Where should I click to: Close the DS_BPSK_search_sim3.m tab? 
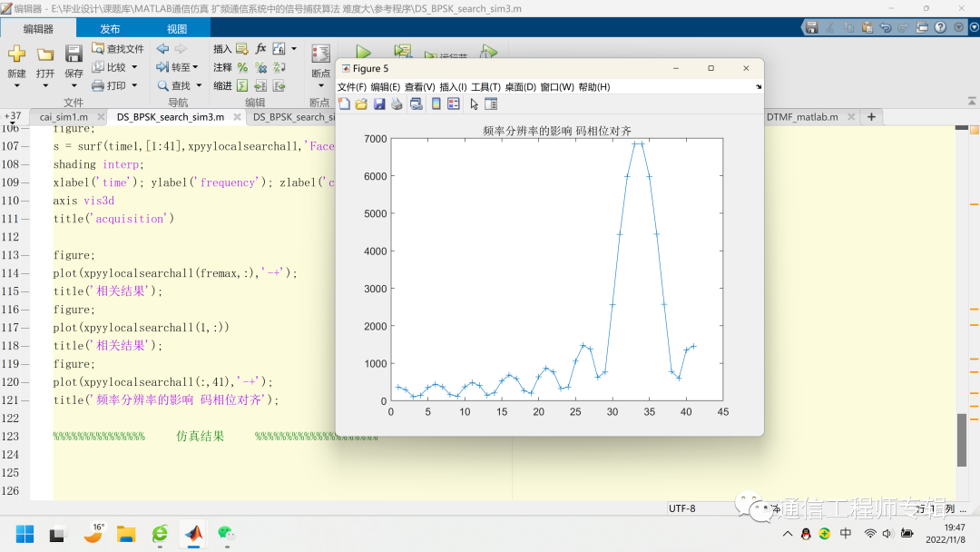pos(237,117)
